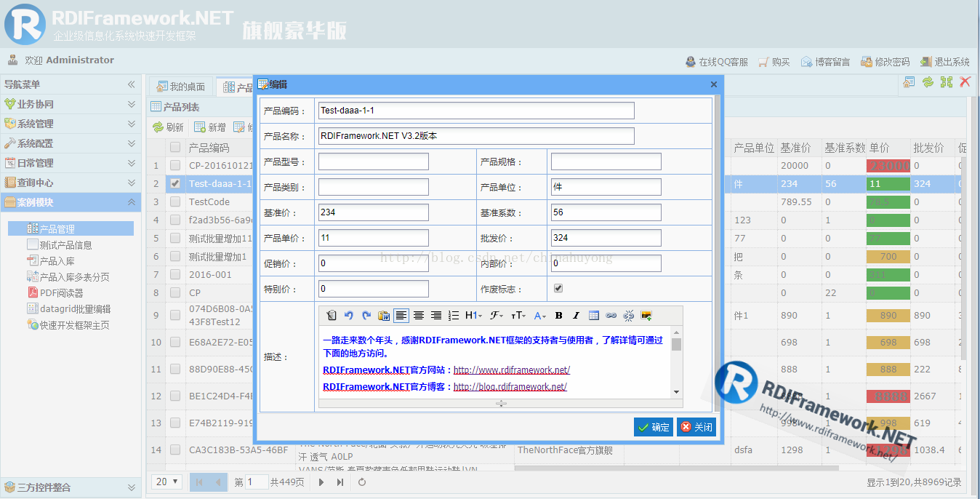The width and height of the screenshot is (980, 499).
Task: Open datagrid批量编辑 in the tree
Action: pos(69,309)
